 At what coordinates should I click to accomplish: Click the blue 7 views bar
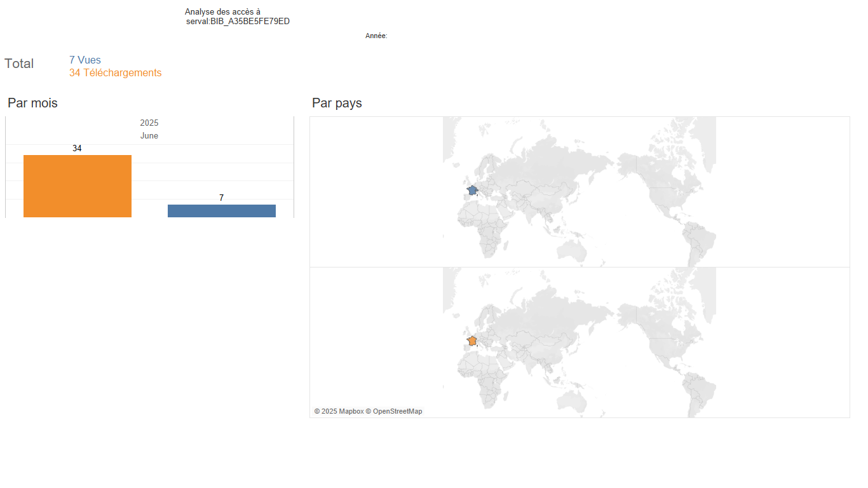[x=222, y=211]
